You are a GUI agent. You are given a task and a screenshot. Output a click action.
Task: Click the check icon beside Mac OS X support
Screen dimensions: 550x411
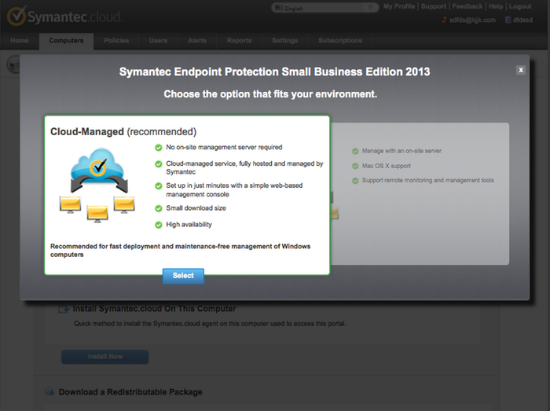click(x=355, y=166)
